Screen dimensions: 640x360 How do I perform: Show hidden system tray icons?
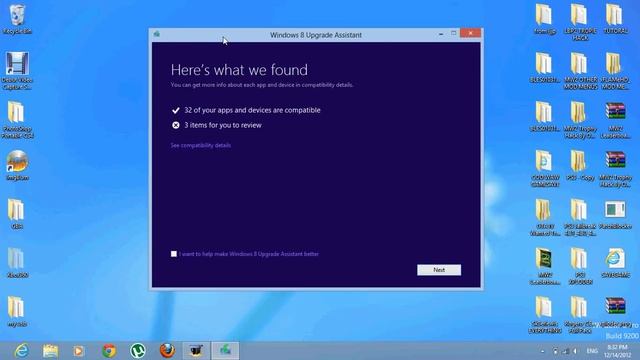(x=542, y=351)
